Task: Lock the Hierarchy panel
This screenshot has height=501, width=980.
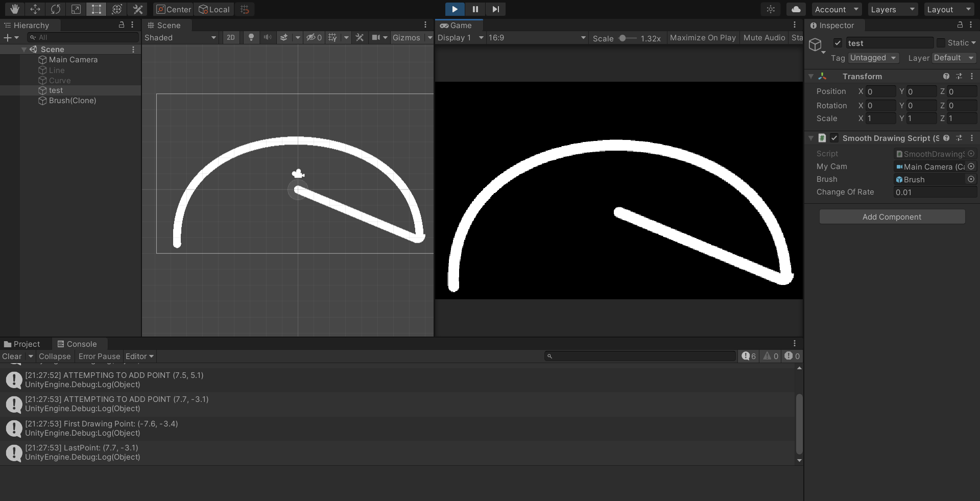Action: click(x=122, y=25)
